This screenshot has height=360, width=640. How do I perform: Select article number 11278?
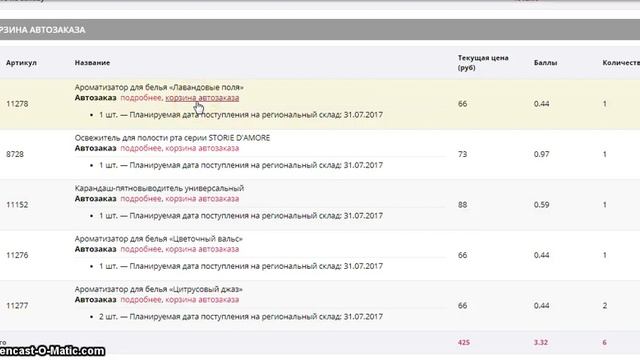(x=17, y=104)
